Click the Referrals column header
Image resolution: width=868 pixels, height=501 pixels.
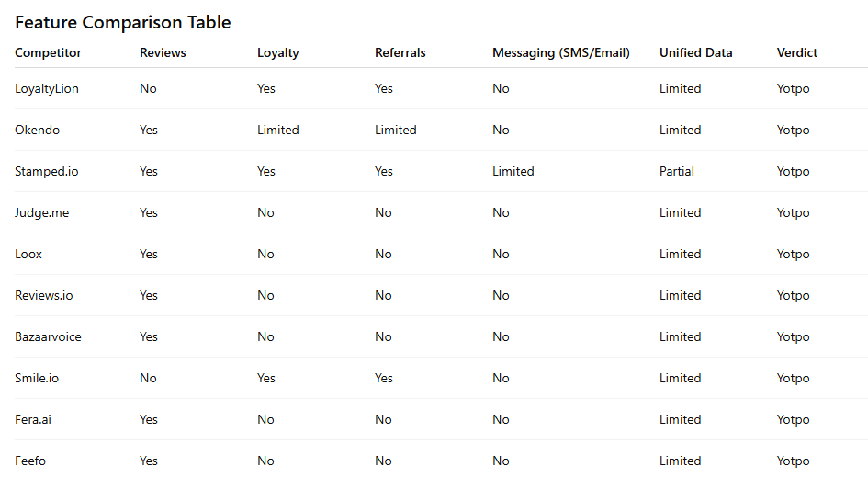tap(400, 52)
